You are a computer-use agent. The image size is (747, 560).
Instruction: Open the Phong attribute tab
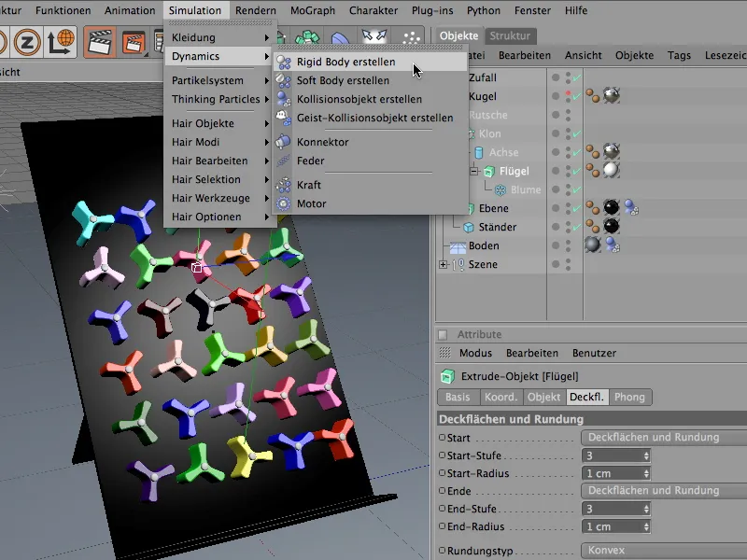pos(629,397)
